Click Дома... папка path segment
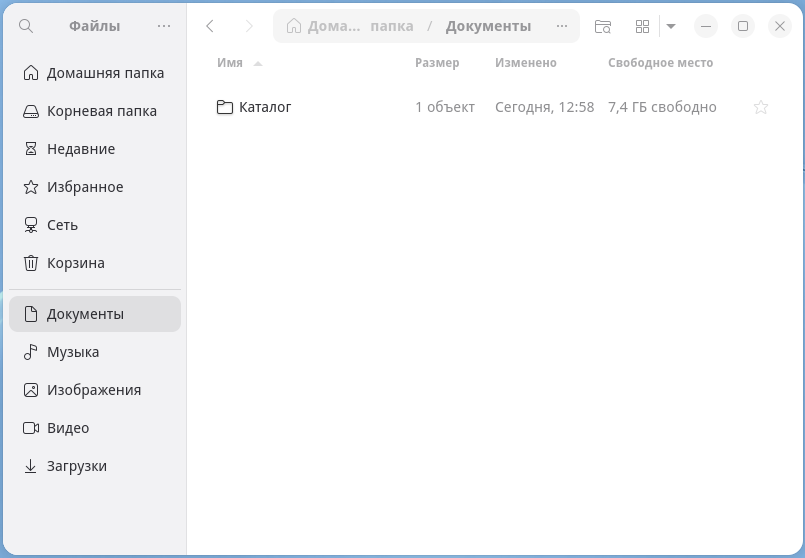The width and height of the screenshot is (805, 558). pyautogui.click(x=360, y=26)
